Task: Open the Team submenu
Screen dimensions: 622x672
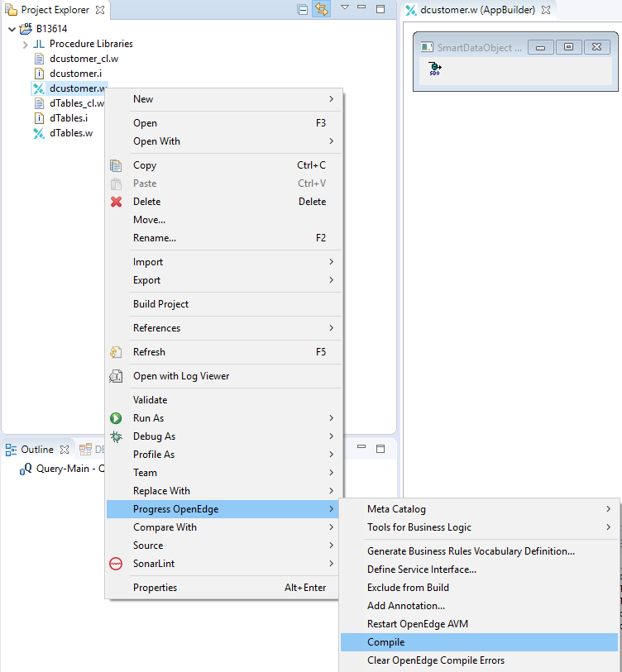Action: (224, 472)
